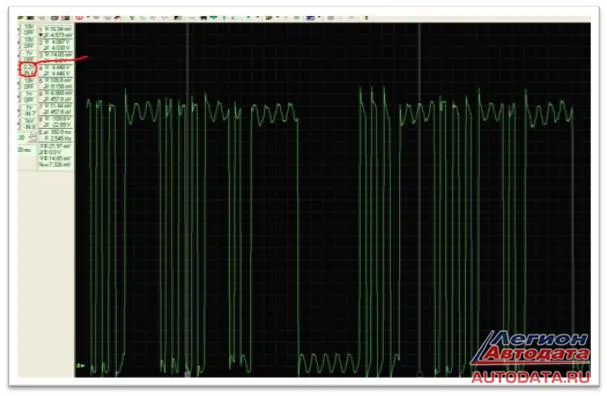Toggle channel 1 10V OFF setting box
Screen dimensions: 607x396
tap(29, 29)
